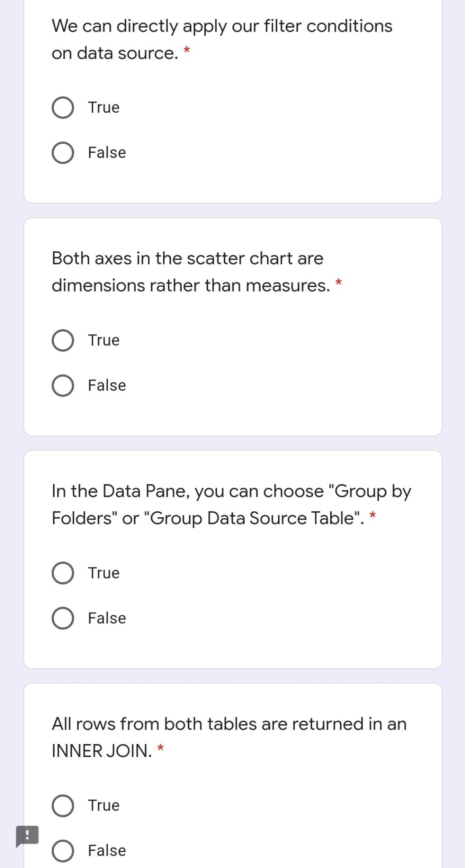465x868 pixels.
Task: Choose False radio for scatter chart axes question
Action: point(63,386)
